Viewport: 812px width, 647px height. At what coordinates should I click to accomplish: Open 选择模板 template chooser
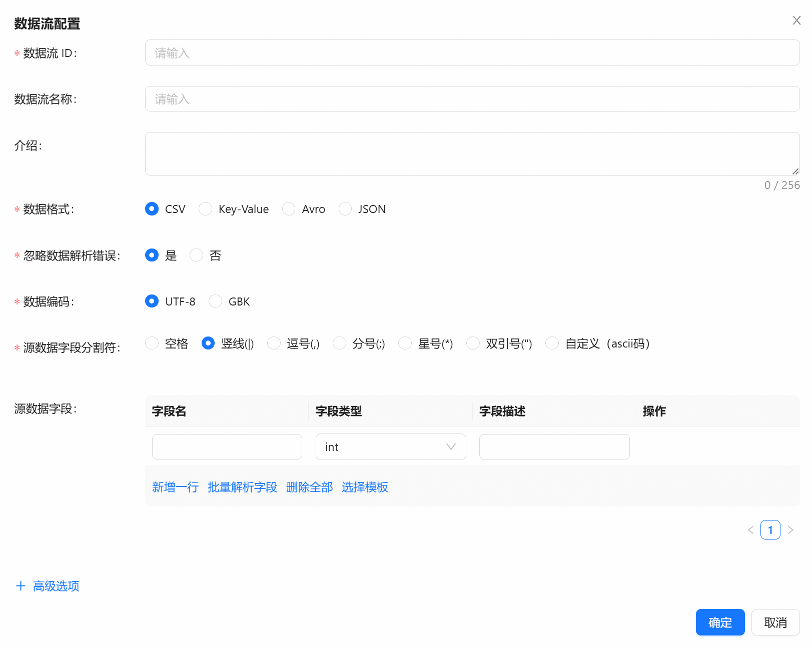point(365,487)
